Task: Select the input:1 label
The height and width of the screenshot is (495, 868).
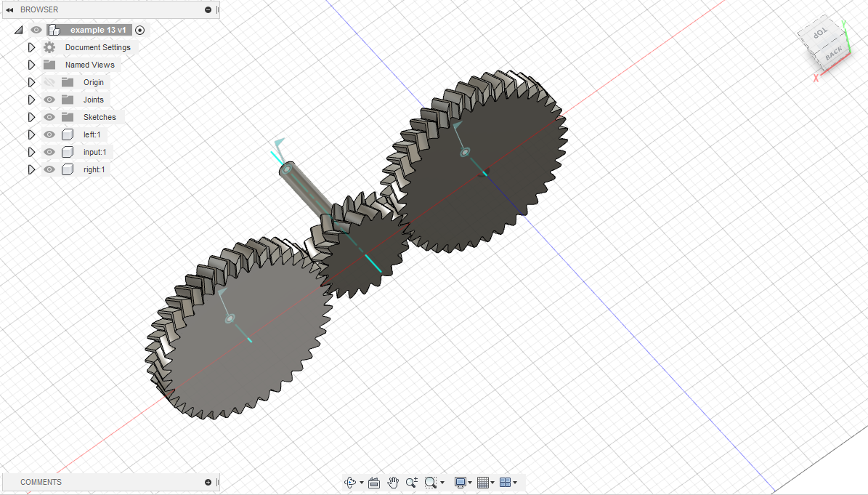Action: (94, 152)
